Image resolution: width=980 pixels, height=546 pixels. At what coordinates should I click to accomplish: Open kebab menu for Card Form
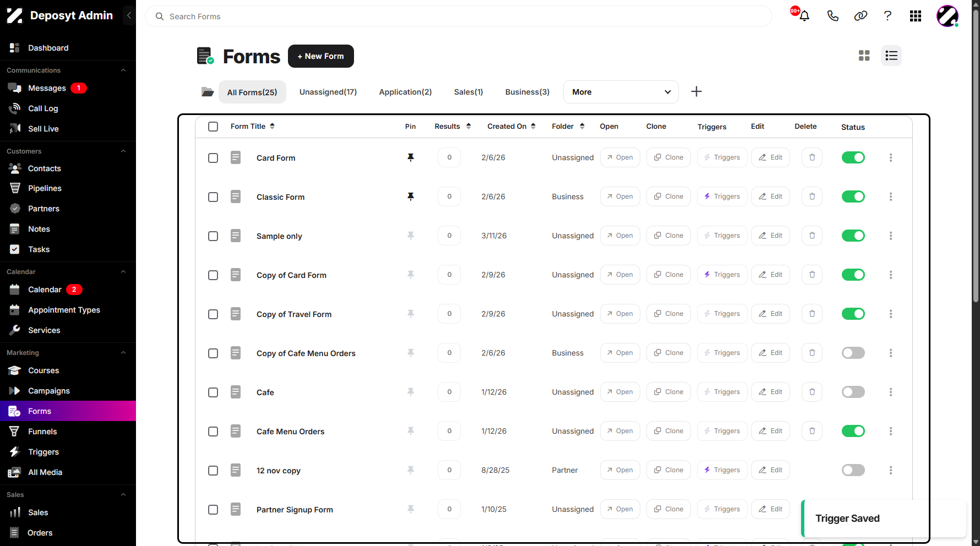point(891,157)
